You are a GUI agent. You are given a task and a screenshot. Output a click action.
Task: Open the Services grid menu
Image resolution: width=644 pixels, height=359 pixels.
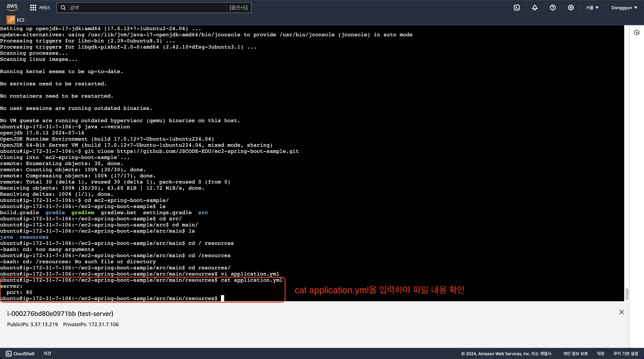[x=33, y=8]
